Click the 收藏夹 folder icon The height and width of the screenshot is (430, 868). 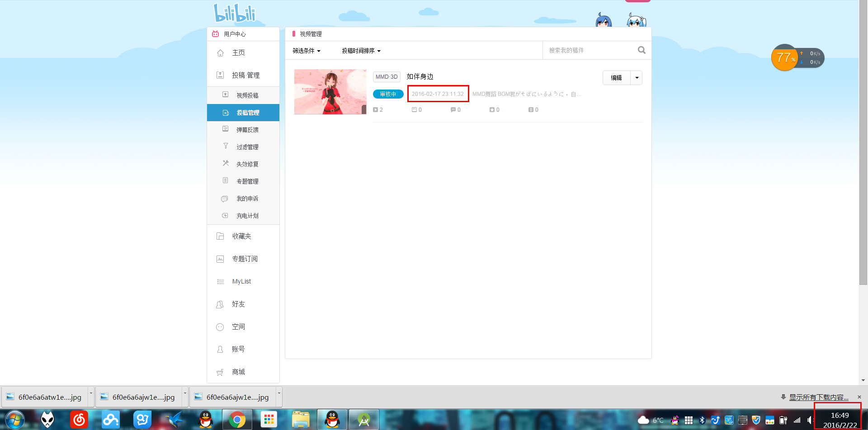click(x=220, y=236)
